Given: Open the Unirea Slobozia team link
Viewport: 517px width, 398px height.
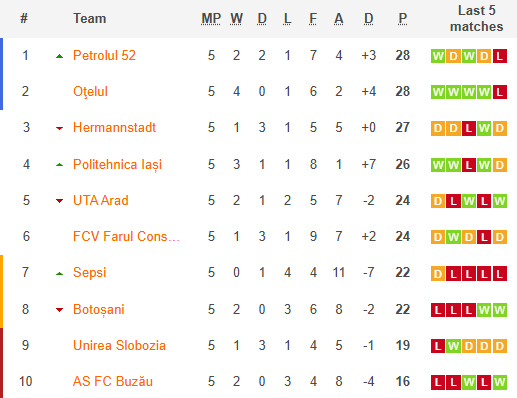Looking at the screenshot, I should point(119,345).
